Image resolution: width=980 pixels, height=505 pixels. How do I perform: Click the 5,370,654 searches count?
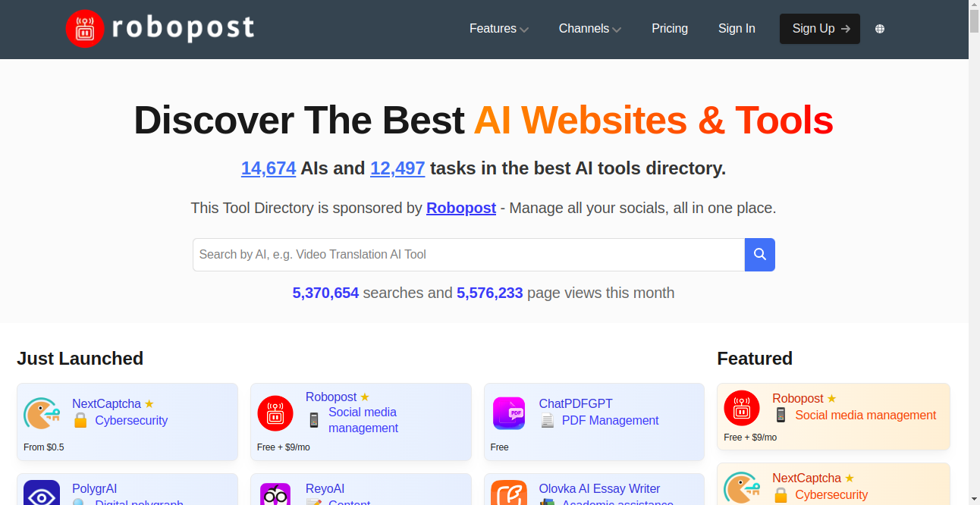tap(325, 293)
